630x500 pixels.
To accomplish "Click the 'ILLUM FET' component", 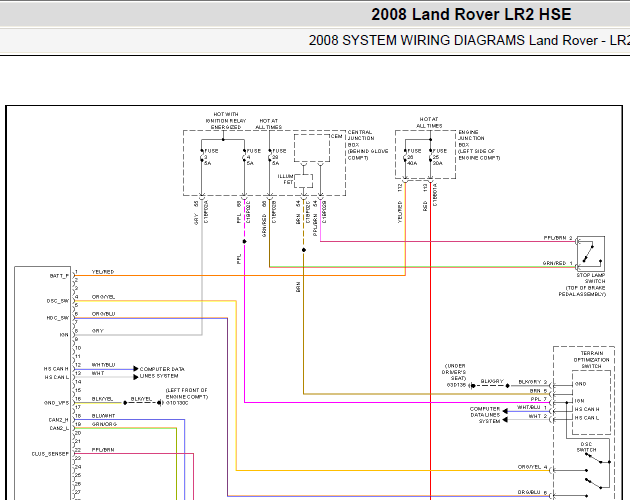I will (304, 180).
